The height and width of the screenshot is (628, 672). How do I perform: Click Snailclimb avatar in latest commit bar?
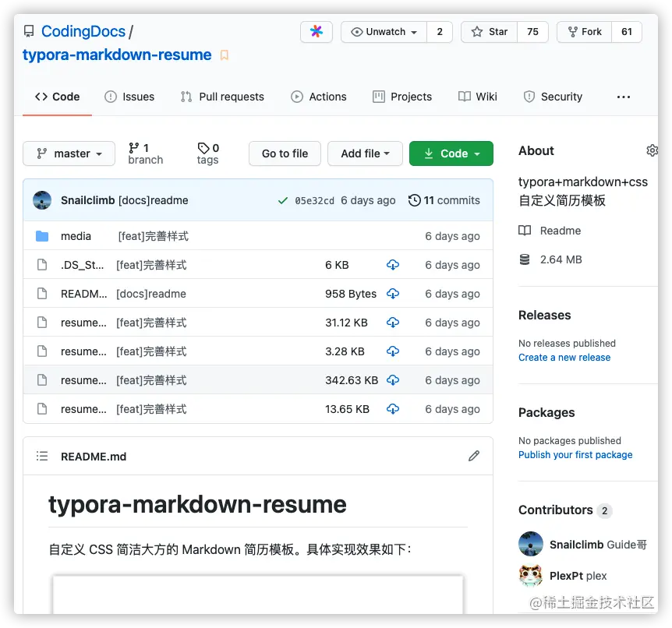pyautogui.click(x=42, y=200)
